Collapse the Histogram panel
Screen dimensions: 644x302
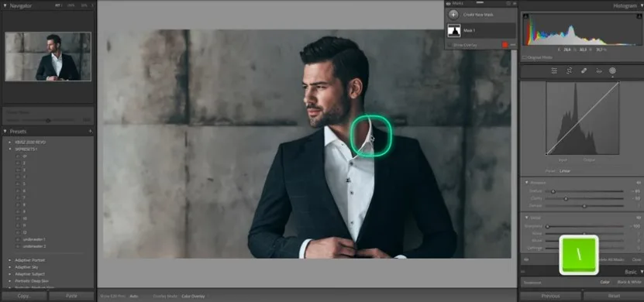click(641, 5)
